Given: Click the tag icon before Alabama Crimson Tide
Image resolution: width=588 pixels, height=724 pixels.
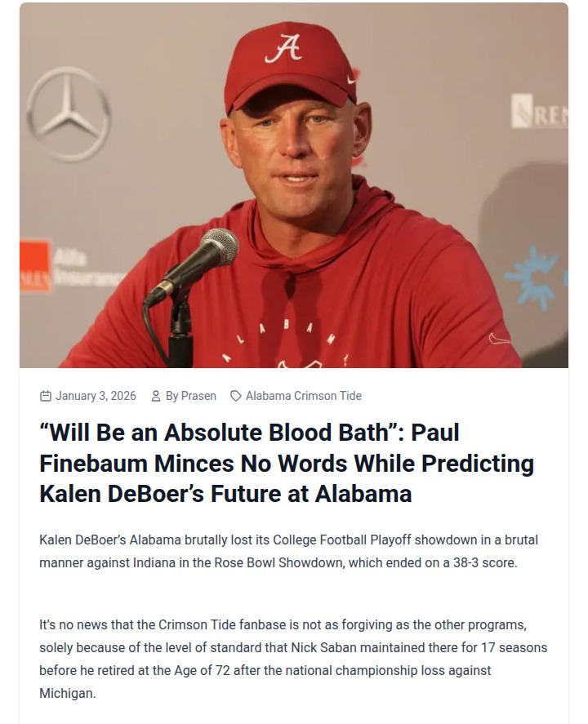Looking at the screenshot, I should coord(236,396).
